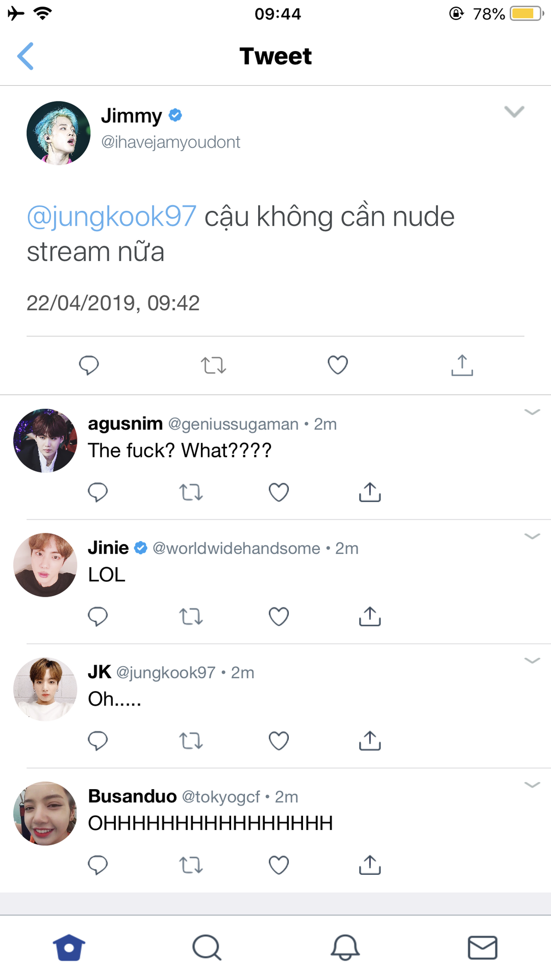Expand options menu for agusnim's reply
The width and height of the screenshot is (551, 980).
coord(532,412)
